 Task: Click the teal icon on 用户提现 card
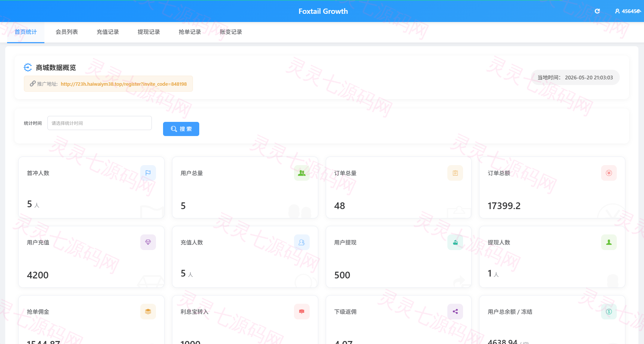click(455, 242)
